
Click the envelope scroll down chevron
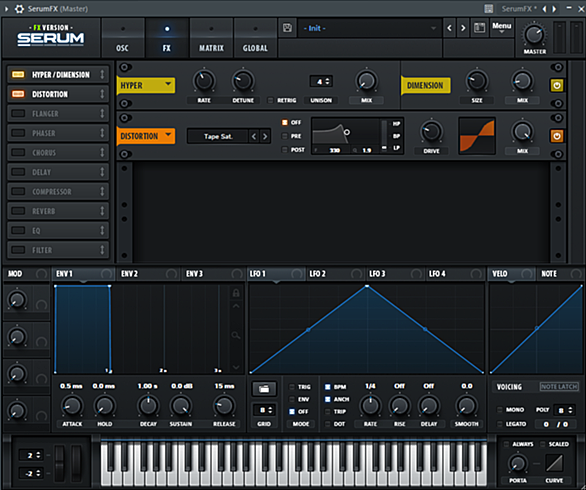click(236, 367)
